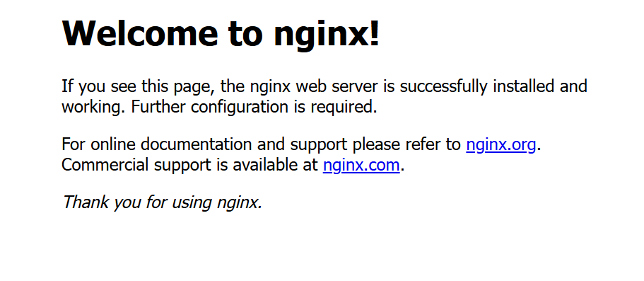Follow the nginx.com commercial support link

click(x=361, y=166)
